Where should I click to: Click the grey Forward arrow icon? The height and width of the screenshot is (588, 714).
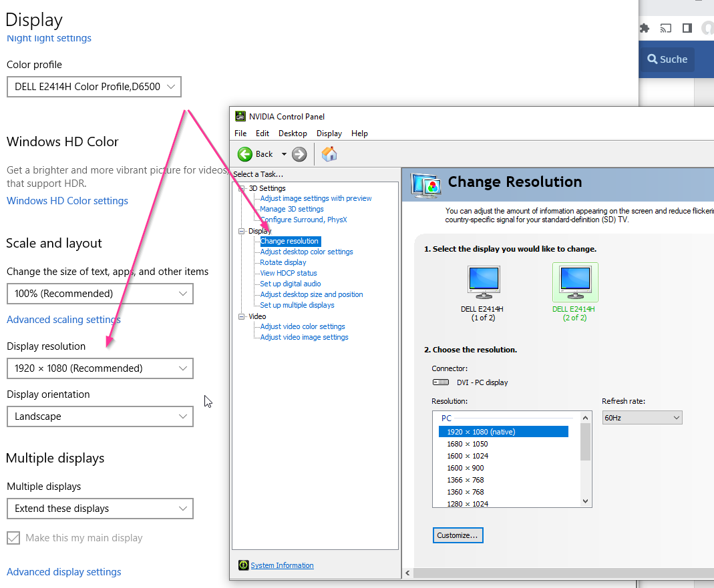[x=299, y=154]
